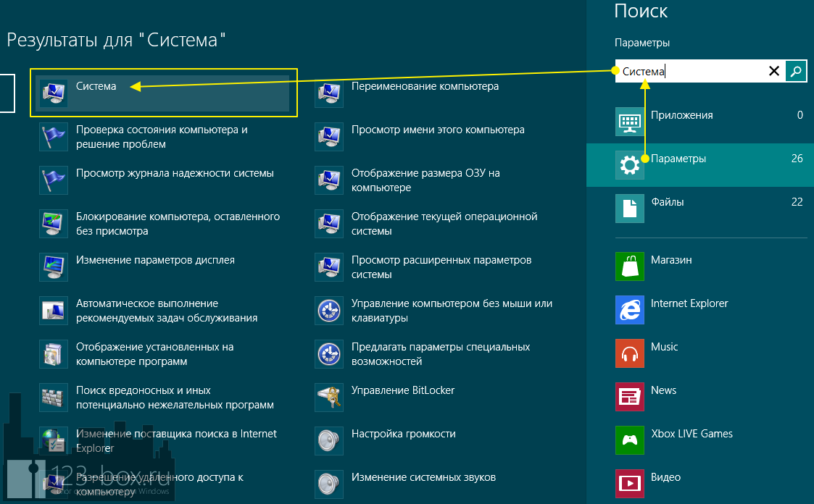
Task: Click the monitor icon for Изменение параметров дисплея
Action: (54, 267)
